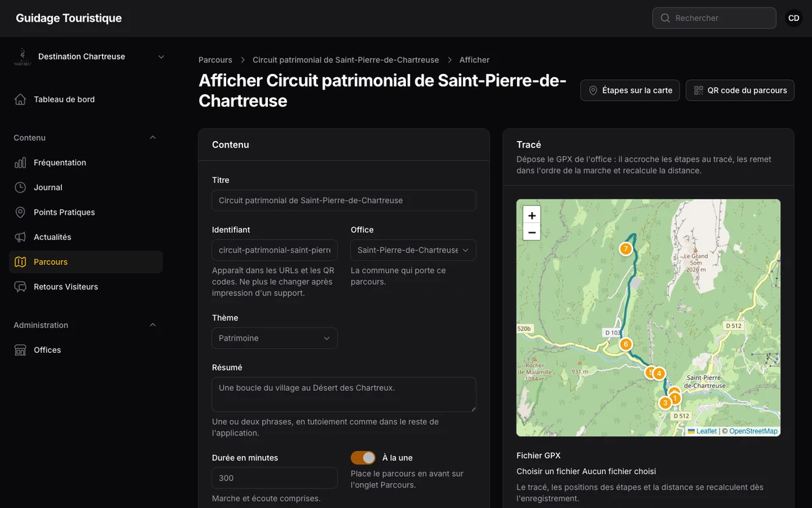Click Étapes sur la carte button
This screenshot has width=812, height=508.
click(630, 90)
